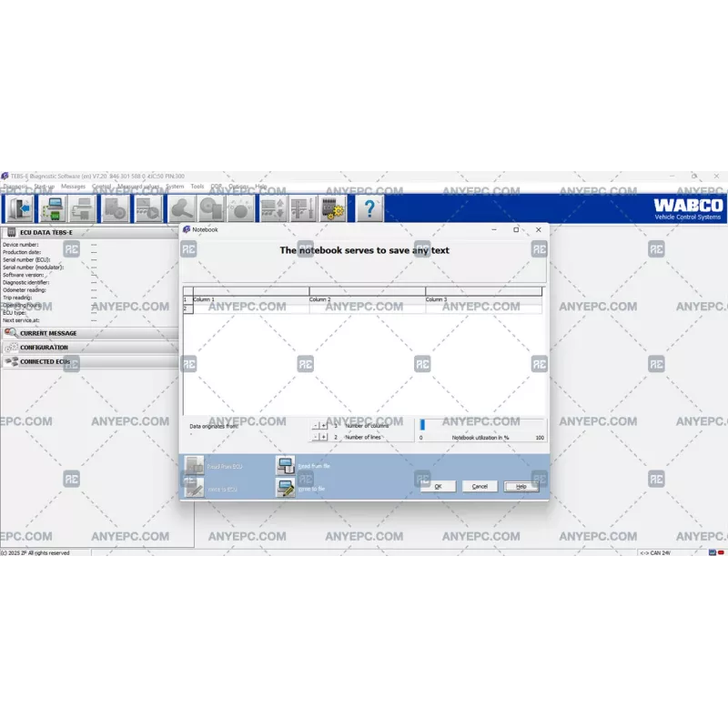Click the Write to file icon

point(286,489)
